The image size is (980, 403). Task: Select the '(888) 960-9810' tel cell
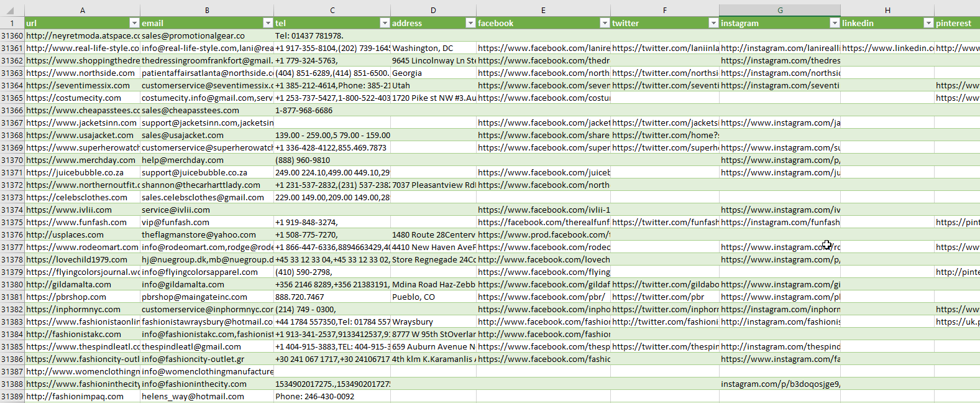(332, 160)
